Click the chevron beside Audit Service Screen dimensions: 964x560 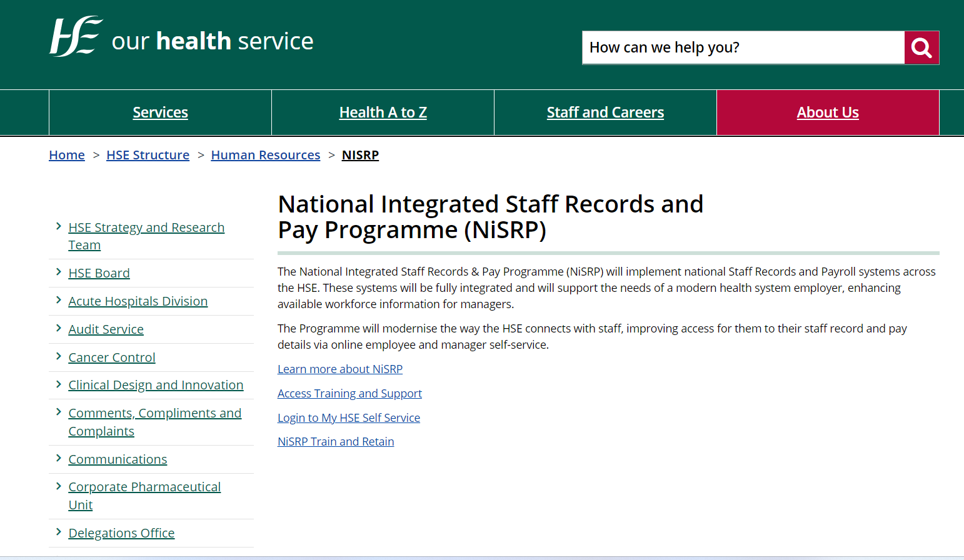pyautogui.click(x=58, y=328)
